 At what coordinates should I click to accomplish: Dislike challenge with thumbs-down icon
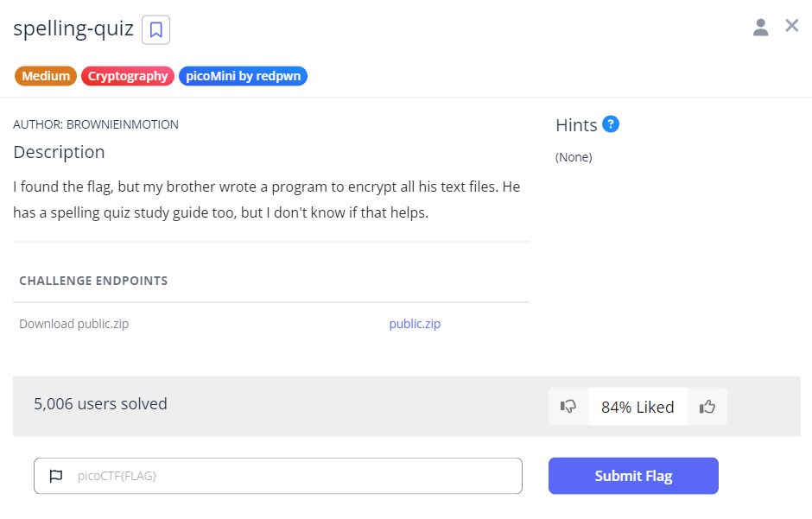click(568, 407)
